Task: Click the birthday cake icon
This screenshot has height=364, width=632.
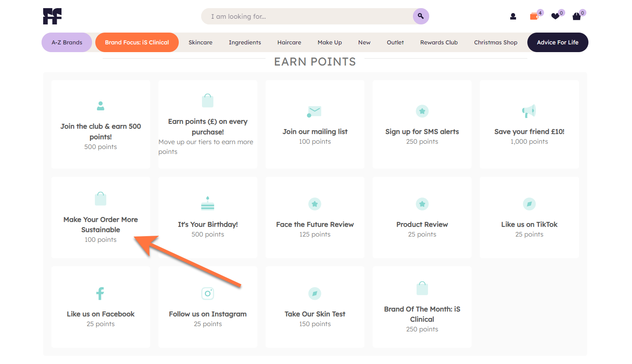Action: point(208,203)
